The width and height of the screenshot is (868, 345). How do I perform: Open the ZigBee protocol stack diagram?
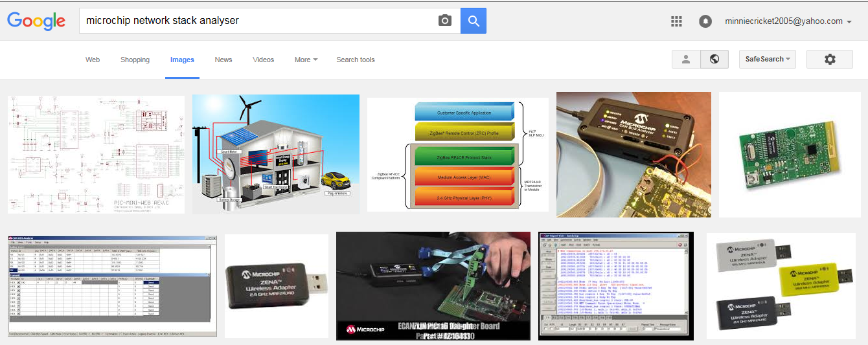[x=458, y=155]
